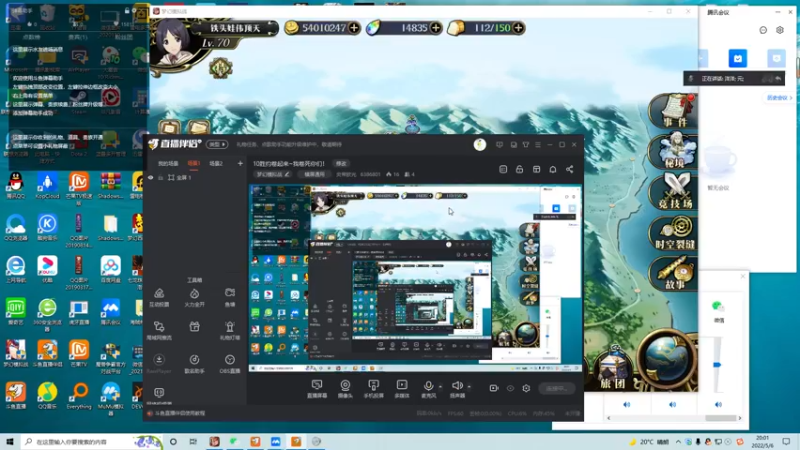Open the streaming app settings gear by the start button
The image size is (800, 450).
point(526,388)
